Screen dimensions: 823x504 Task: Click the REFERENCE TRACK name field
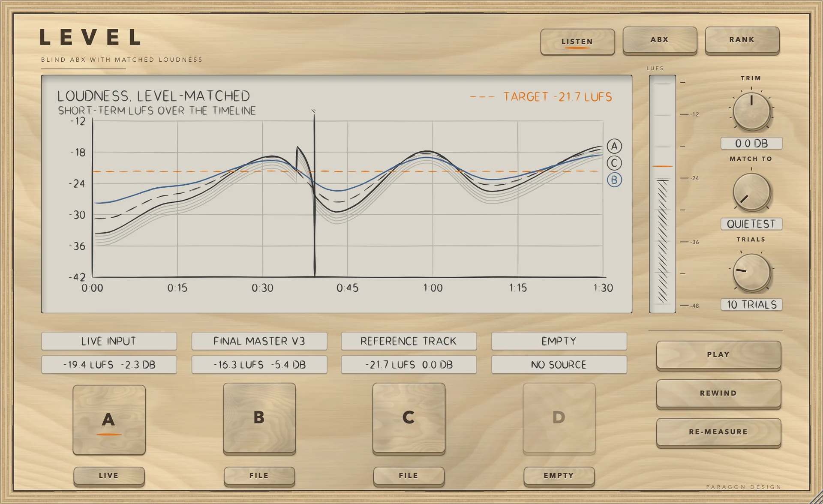pos(409,341)
